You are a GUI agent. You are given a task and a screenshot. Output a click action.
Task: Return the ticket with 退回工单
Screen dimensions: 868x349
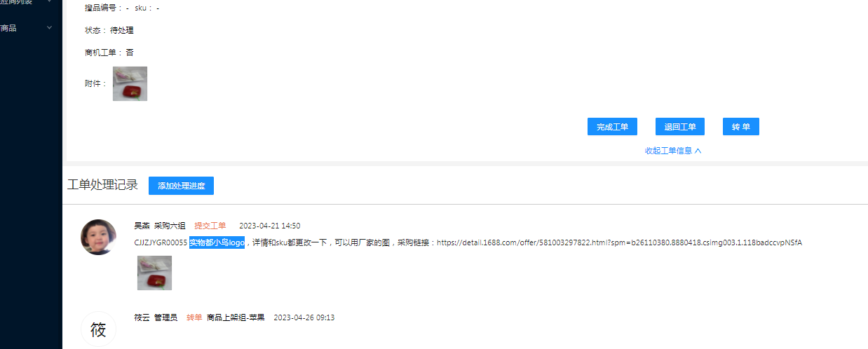(680, 127)
